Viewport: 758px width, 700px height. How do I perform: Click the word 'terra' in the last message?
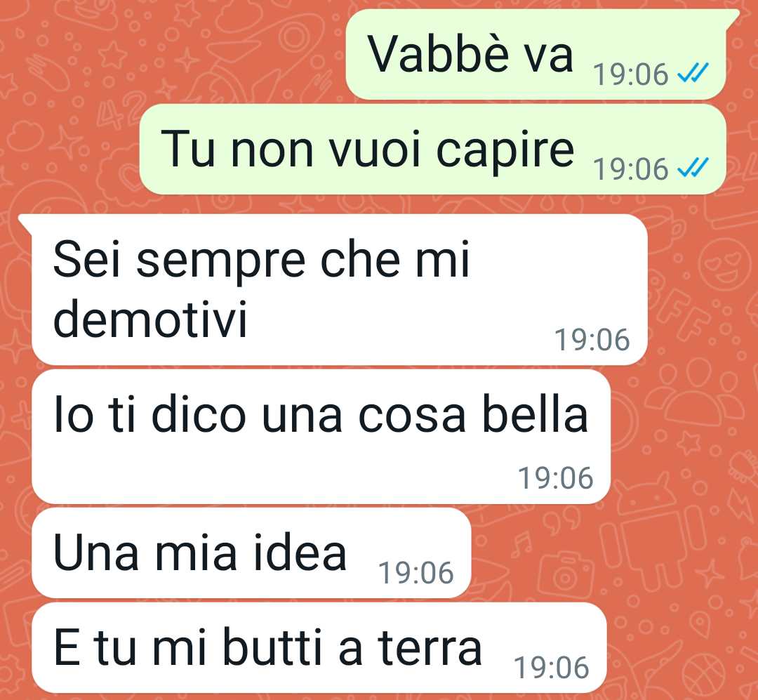point(430,648)
